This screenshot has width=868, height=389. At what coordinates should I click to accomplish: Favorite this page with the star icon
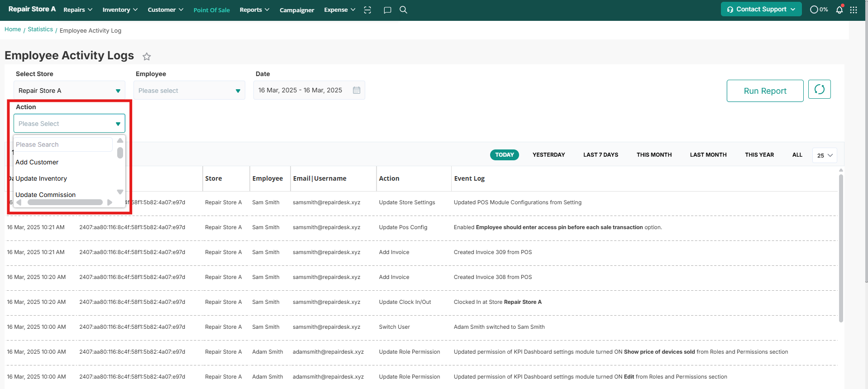click(x=147, y=57)
